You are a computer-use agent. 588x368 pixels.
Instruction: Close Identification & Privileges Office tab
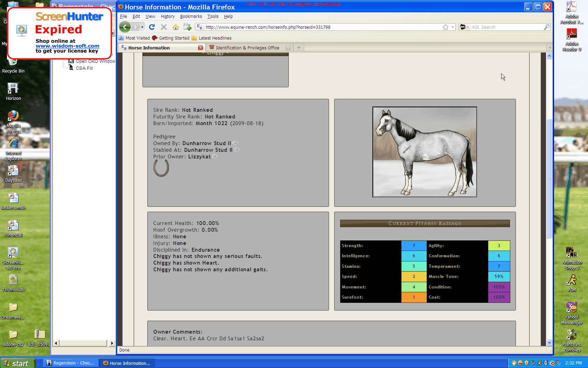[288, 48]
